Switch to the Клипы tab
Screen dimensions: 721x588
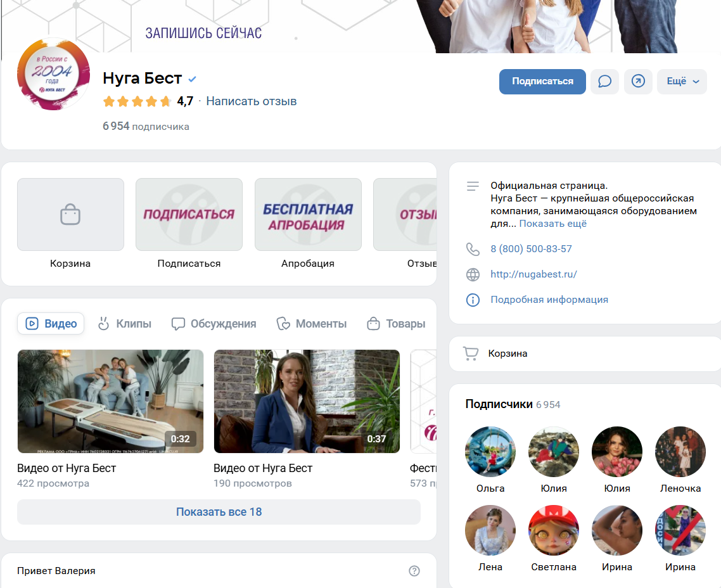pos(125,324)
